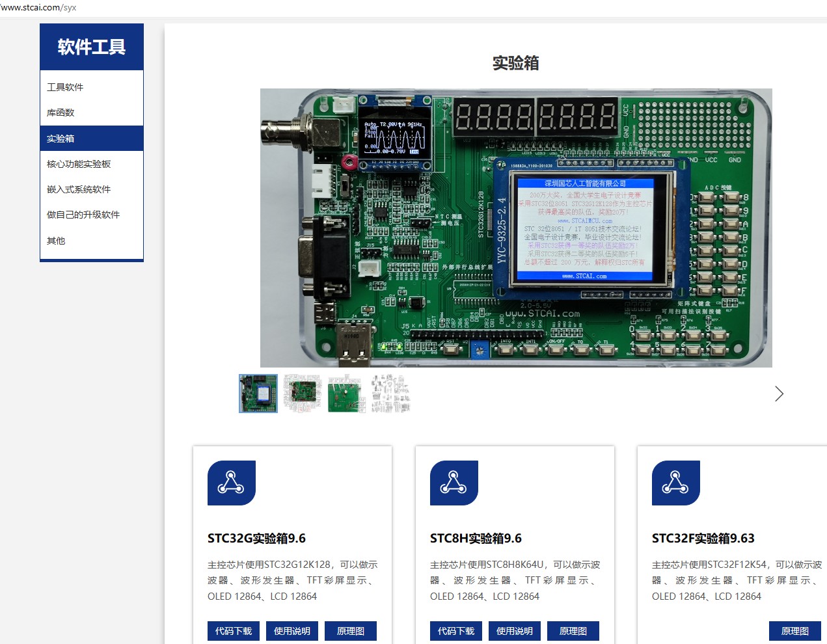Select the second board thumbnail
The image size is (827, 644).
pos(303,394)
